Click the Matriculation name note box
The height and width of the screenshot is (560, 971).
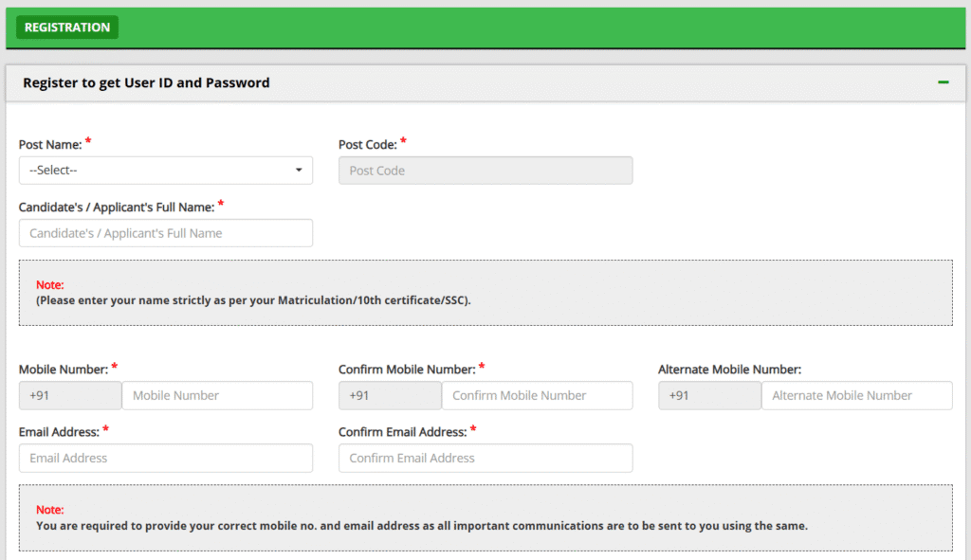pyautogui.click(x=485, y=293)
